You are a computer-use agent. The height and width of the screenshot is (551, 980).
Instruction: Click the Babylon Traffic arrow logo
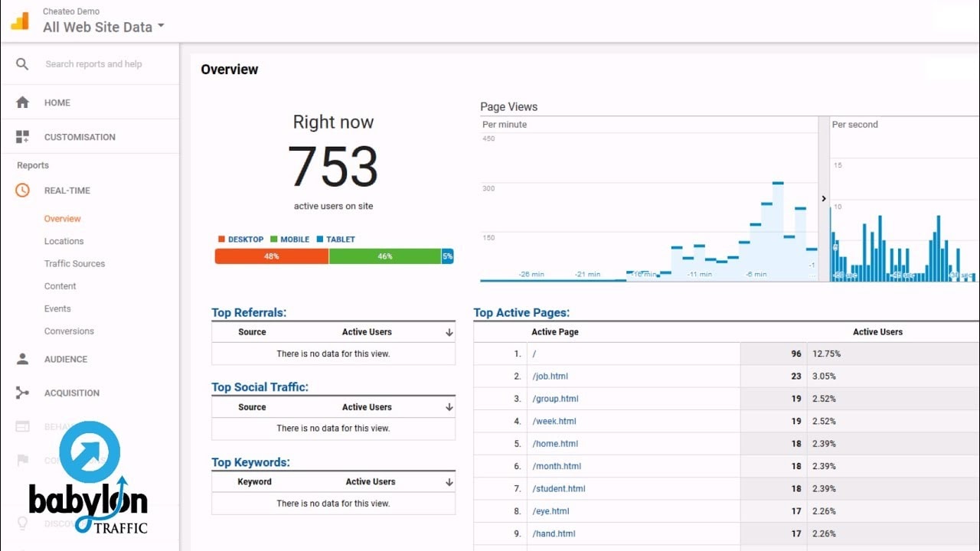[90, 452]
